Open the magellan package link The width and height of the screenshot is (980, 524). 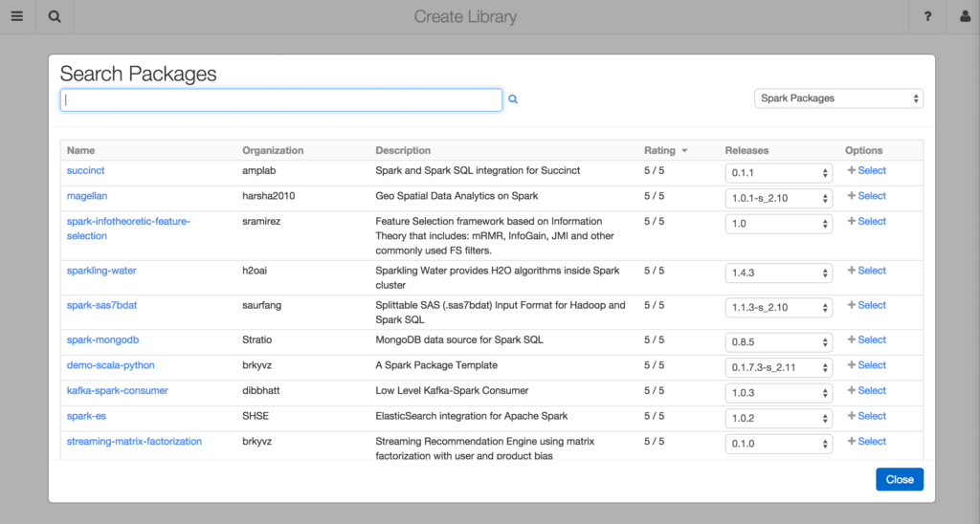click(86, 196)
